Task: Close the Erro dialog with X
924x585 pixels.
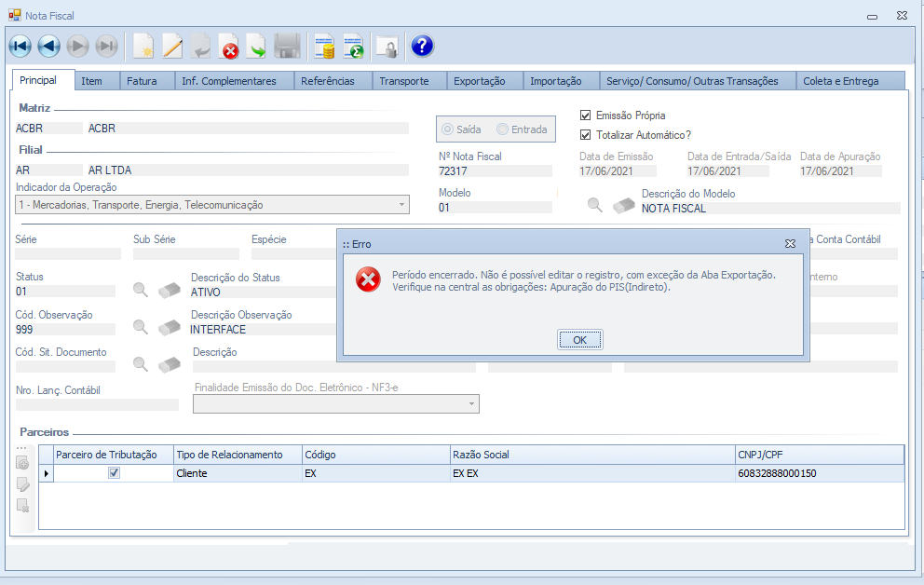Action: tap(790, 243)
